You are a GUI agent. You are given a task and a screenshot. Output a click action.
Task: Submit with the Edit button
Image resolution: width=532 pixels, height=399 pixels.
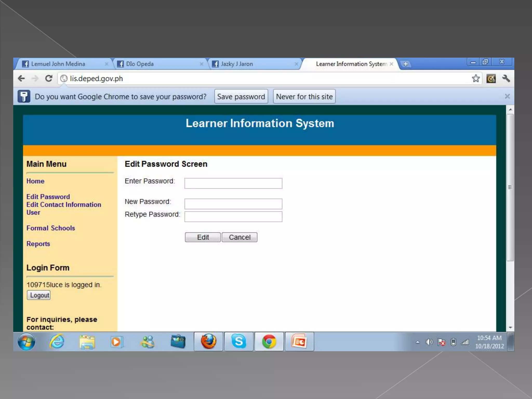[x=203, y=237]
